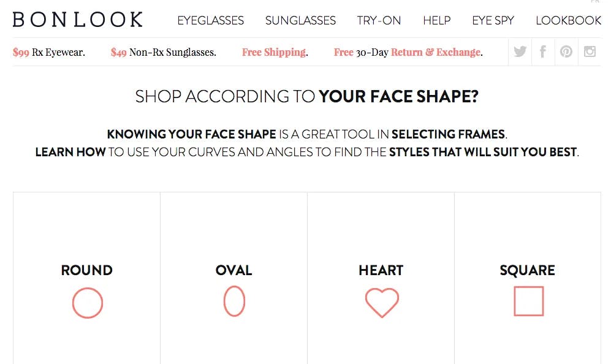Screen dimensions: 611x364
Task: Click the BonLook logo
Action: (x=78, y=20)
